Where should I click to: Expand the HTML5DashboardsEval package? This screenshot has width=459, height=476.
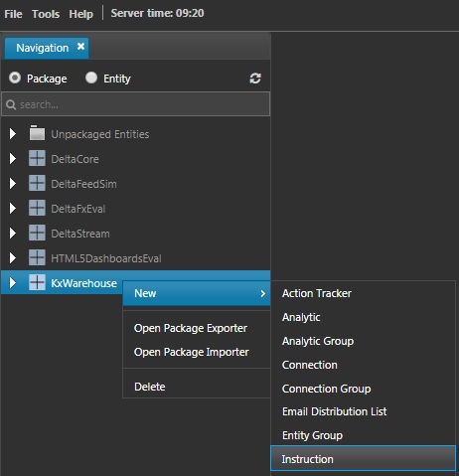[x=13, y=257]
